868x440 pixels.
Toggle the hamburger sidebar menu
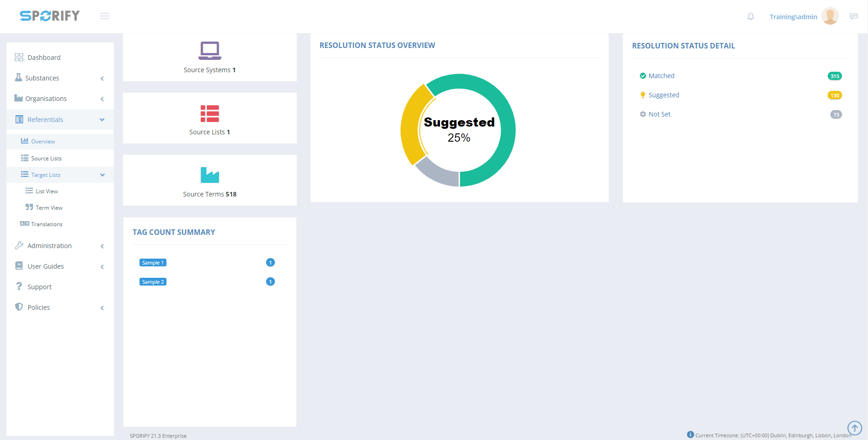(105, 16)
